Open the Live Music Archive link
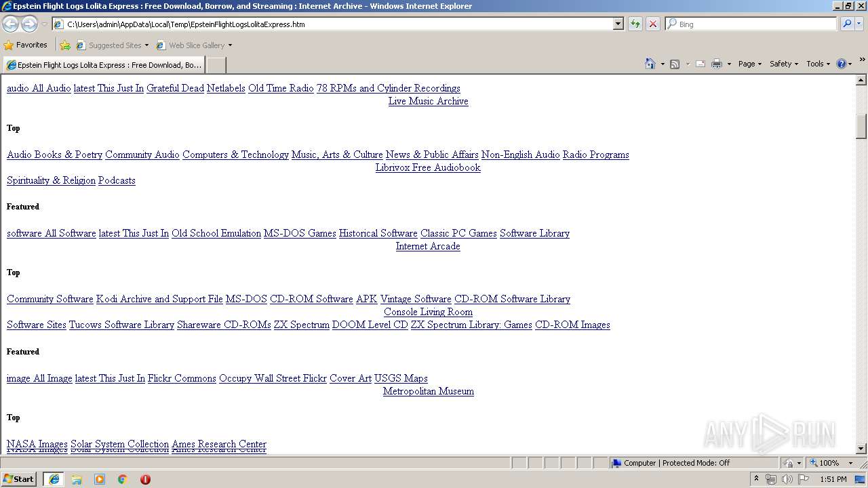Image resolution: width=868 pixels, height=488 pixels. point(428,101)
